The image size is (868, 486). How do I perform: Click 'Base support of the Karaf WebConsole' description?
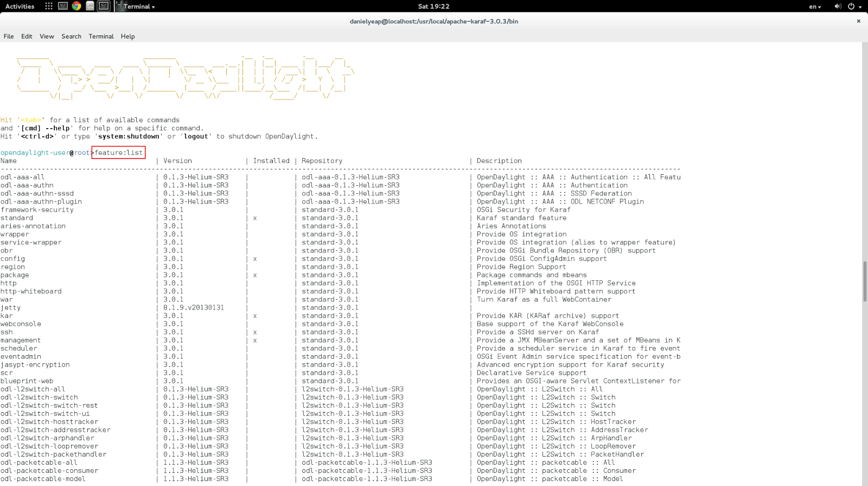(550, 324)
